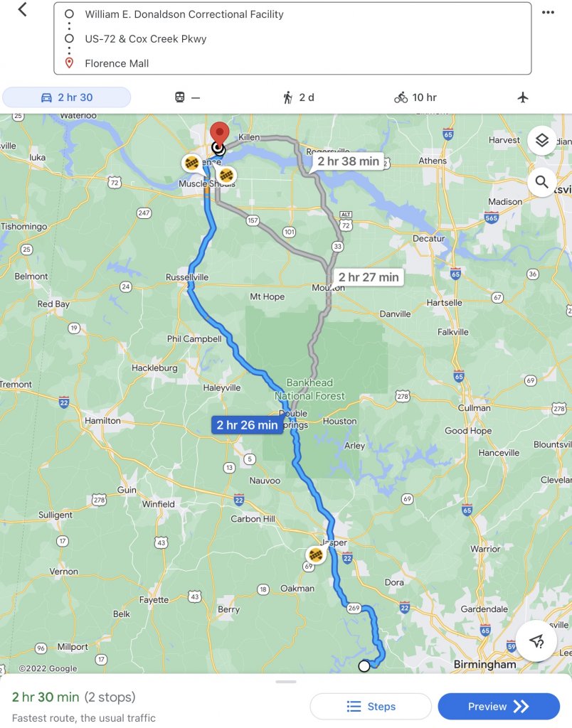The height and width of the screenshot is (728, 572).
Task: Tap the red destination pin at Florence
Action: tap(219, 134)
